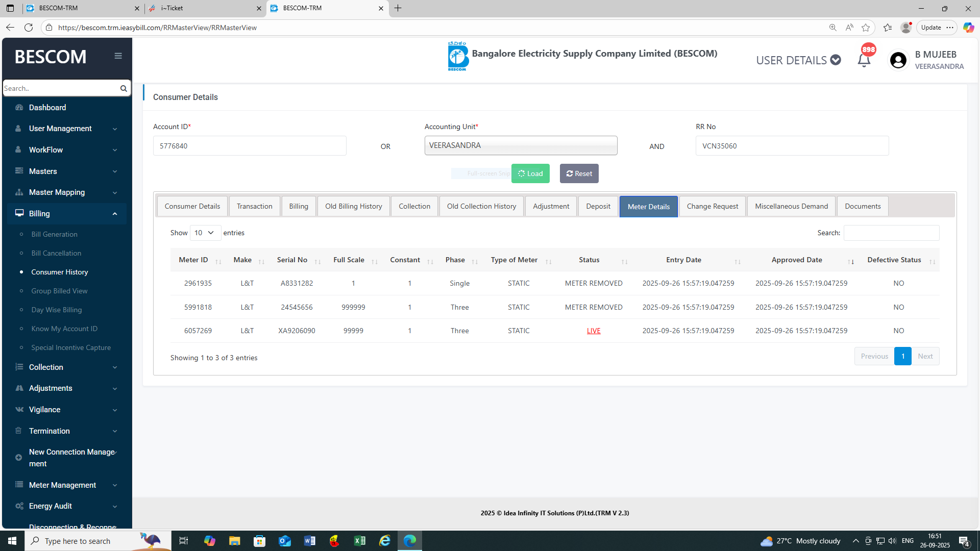
Task: Add page to favorites star icon
Action: point(866,28)
